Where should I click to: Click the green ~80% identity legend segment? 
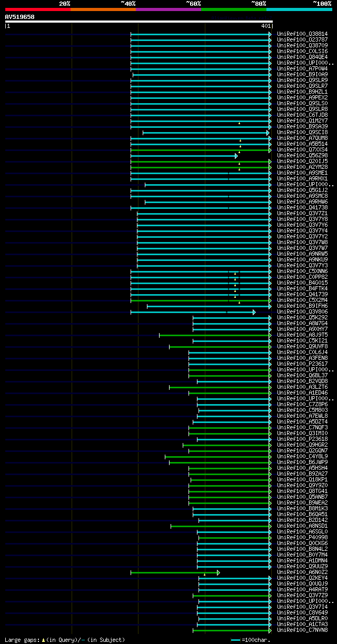(x=233, y=9)
